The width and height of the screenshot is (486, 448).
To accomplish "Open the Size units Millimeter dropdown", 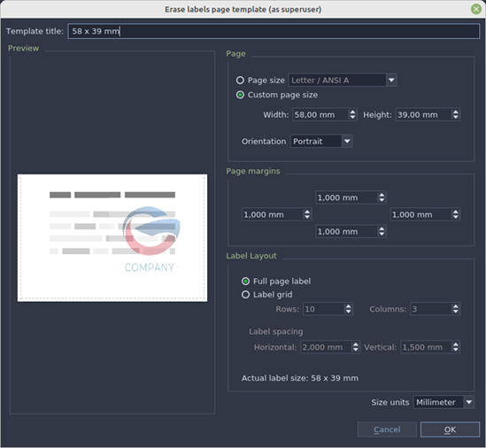I will point(444,402).
